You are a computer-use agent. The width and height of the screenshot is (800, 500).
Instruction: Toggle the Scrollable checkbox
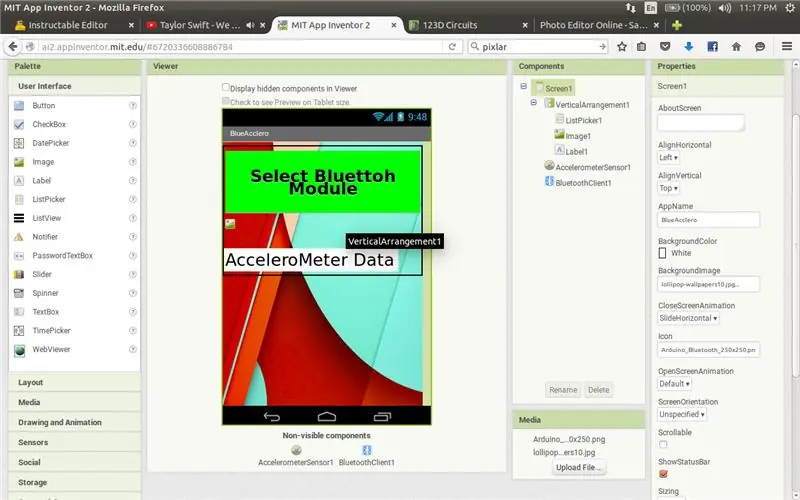coord(663,444)
